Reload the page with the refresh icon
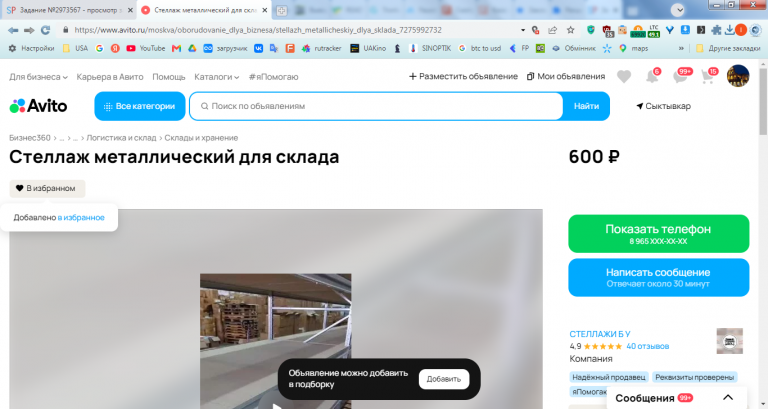Screen dimensions: 768x409 [45, 30]
